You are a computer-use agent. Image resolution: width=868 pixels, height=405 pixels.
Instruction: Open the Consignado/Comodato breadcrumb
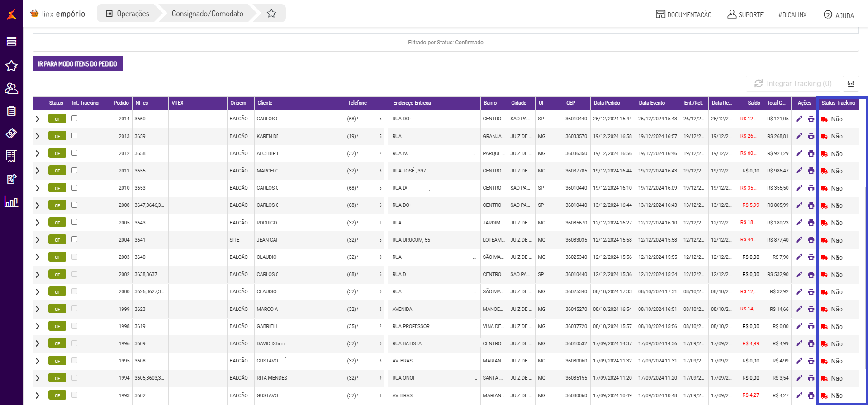[x=207, y=14]
